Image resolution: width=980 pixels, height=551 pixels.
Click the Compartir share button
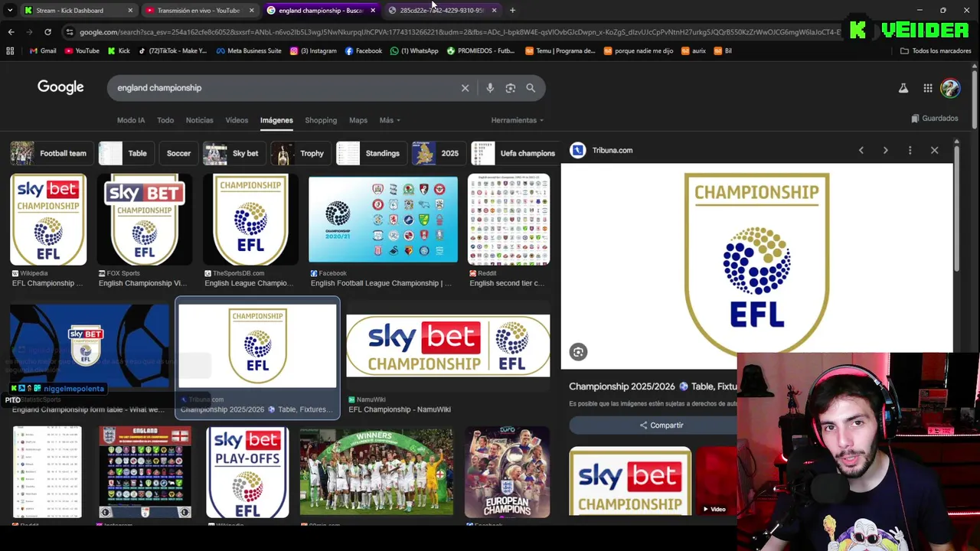[661, 425]
